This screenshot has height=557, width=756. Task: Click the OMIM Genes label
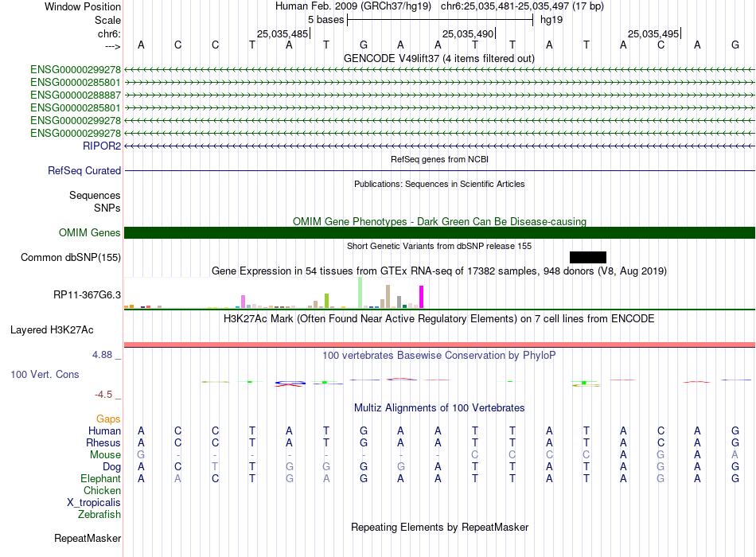pos(89,233)
